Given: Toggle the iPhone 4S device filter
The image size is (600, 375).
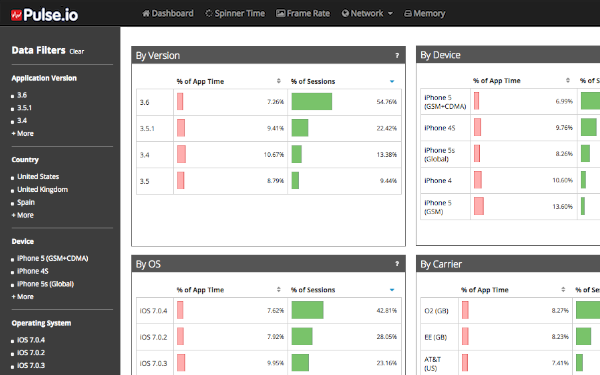Looking at the screenshot, I should 33,271.
